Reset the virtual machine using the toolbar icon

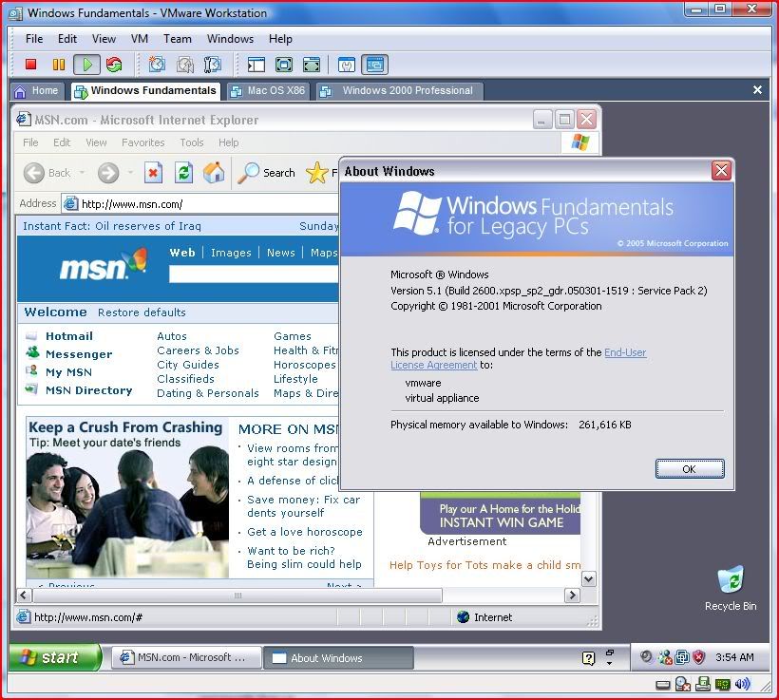(114, 65)
